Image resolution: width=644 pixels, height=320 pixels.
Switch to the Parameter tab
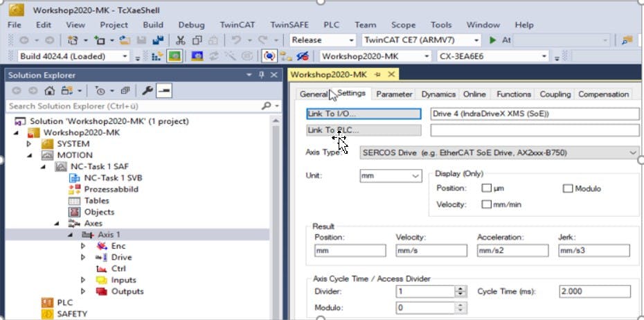click(x=394, y=94)
